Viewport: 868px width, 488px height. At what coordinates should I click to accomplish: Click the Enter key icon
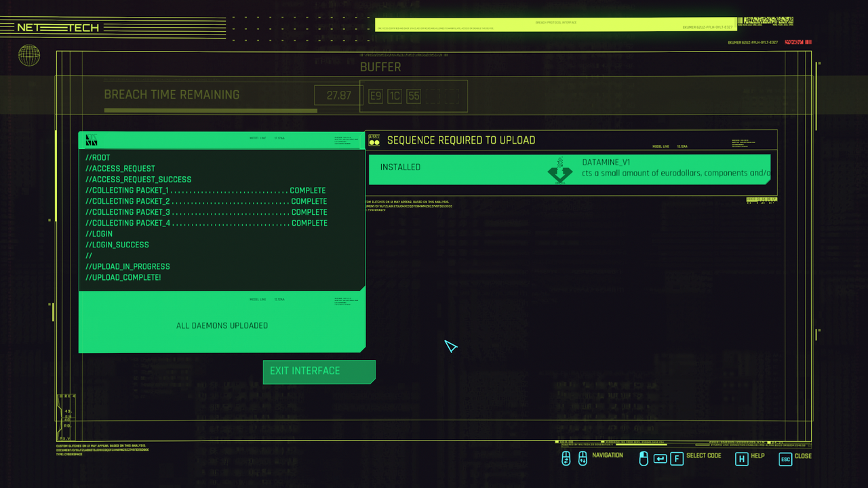660,459
